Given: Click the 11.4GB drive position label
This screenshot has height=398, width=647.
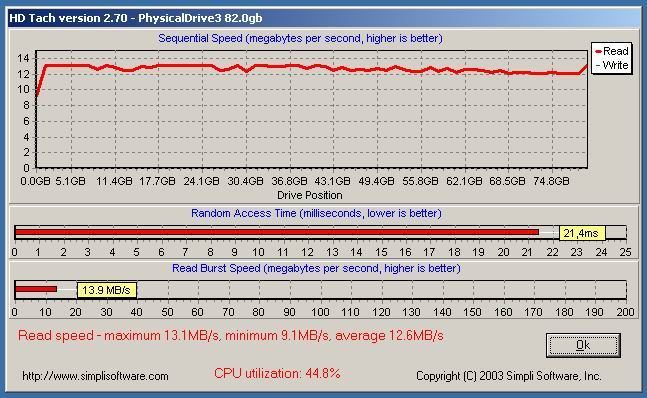Looking at the screenshot, I should (x=114, y=181).
